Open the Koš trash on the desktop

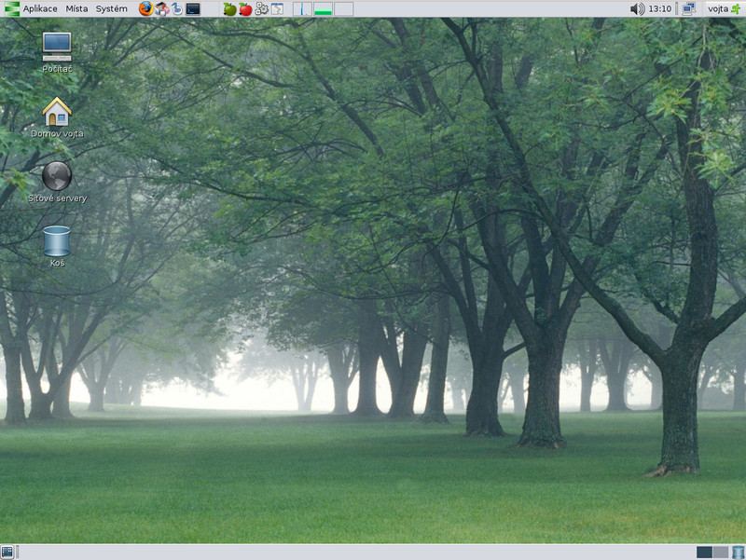pos(57,241)
